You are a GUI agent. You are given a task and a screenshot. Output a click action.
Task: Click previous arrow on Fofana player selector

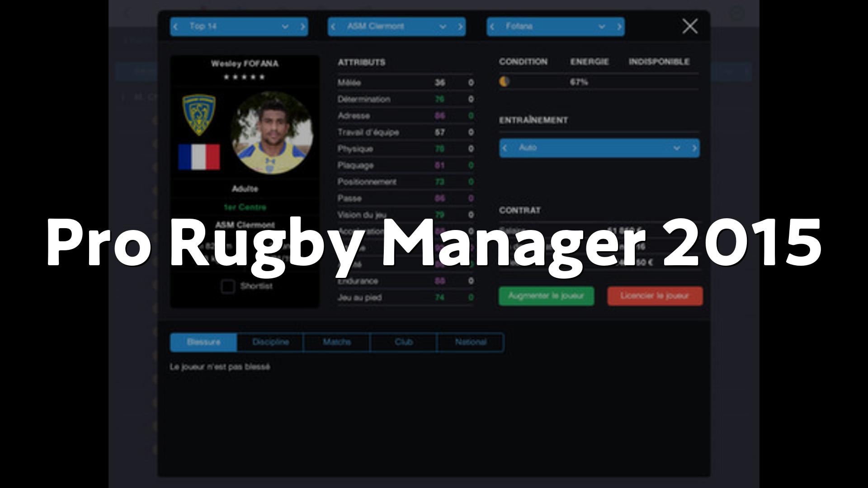coord(492,27)
